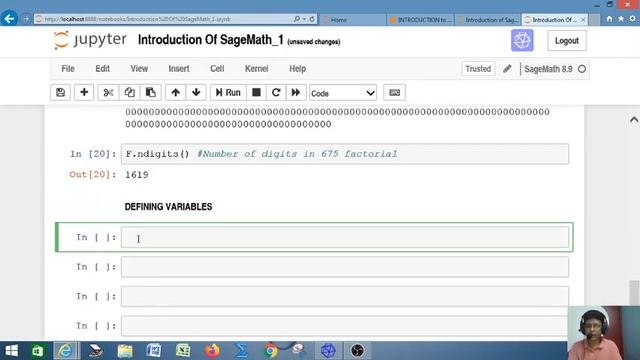Click the F.ndigits() code cell

click(x=344, y=154)
